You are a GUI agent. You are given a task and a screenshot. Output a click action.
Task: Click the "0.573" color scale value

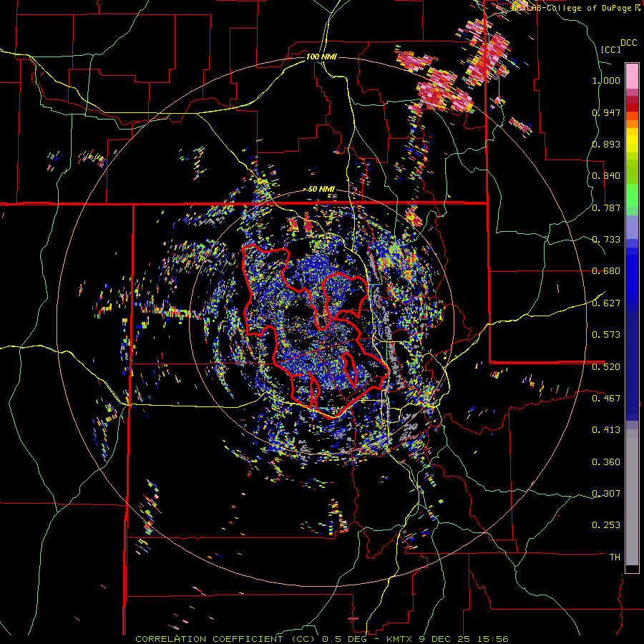point(606,335)
